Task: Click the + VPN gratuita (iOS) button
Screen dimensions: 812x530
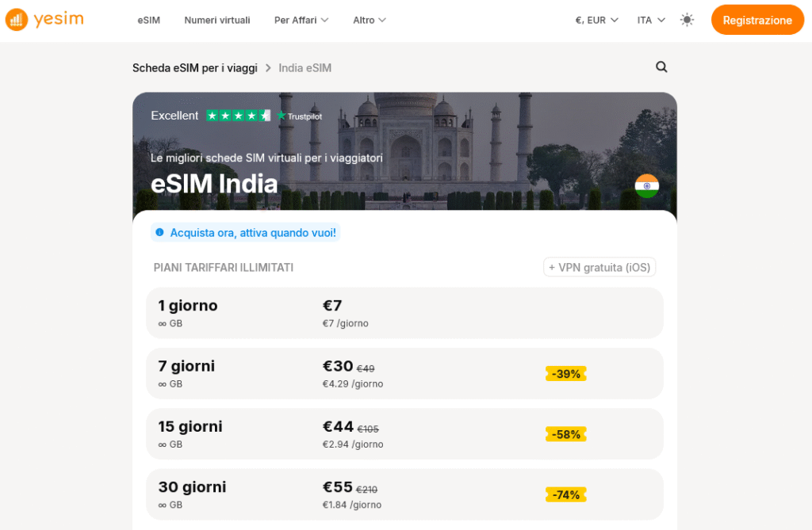Action: tap(599, 267)
